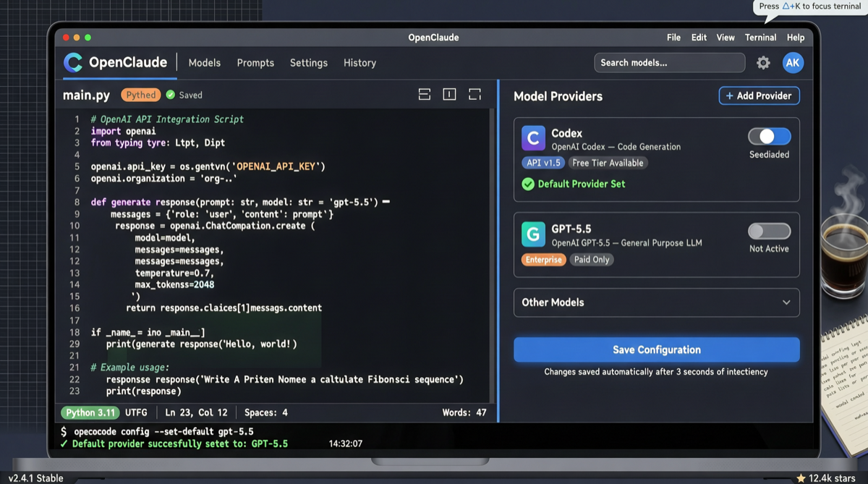Click the Model Providers heading
868x484 pixels.
pos(558,96)
